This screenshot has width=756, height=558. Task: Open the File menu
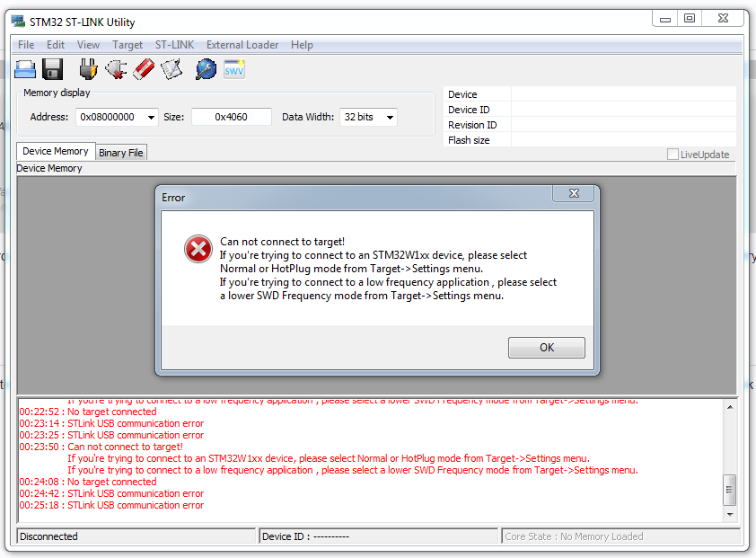(26, 45)
